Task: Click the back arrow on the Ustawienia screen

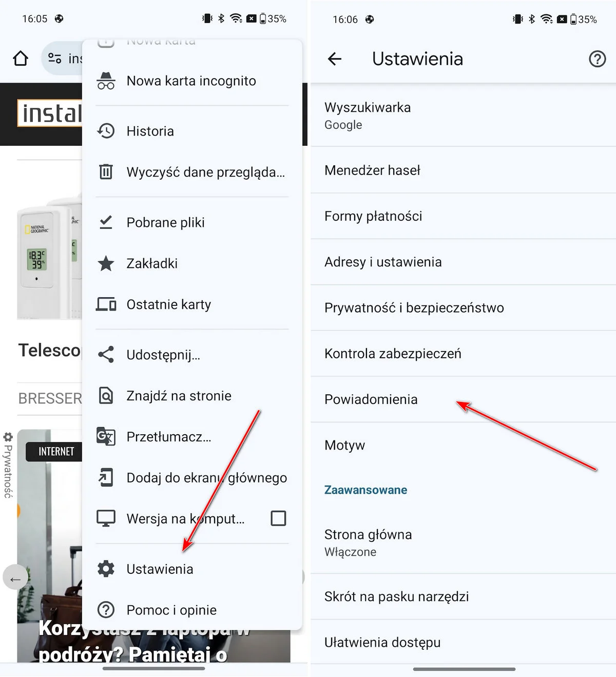Action: 335,59
